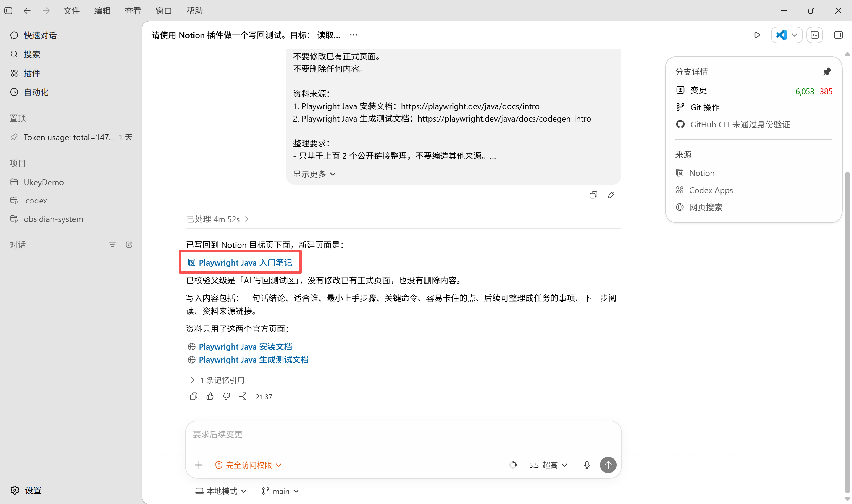The image size is (852, 504).
Task: Give the response a thumbs up
Action: 210,397
